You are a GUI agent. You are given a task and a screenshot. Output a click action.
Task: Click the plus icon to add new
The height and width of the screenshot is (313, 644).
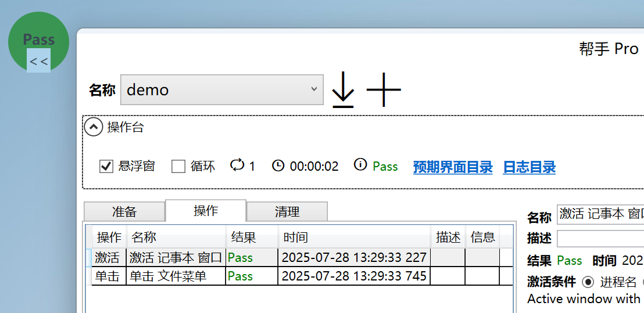[384, 89]
